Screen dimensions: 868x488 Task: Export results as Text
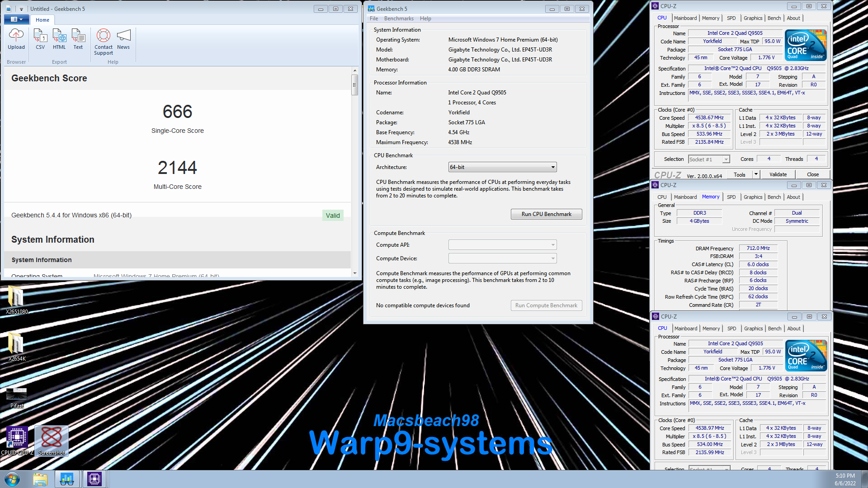coord(78,39)
